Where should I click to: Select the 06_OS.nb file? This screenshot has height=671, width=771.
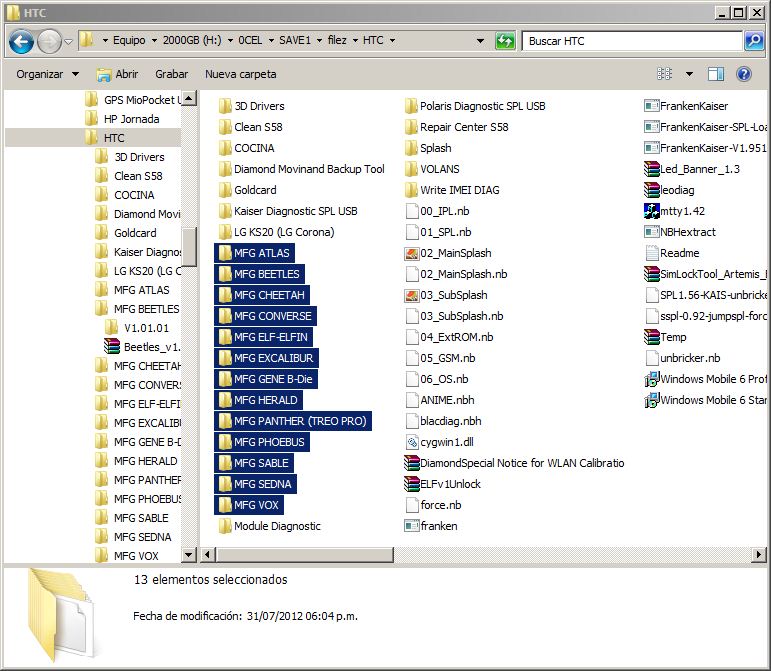[x=437, y=379]
